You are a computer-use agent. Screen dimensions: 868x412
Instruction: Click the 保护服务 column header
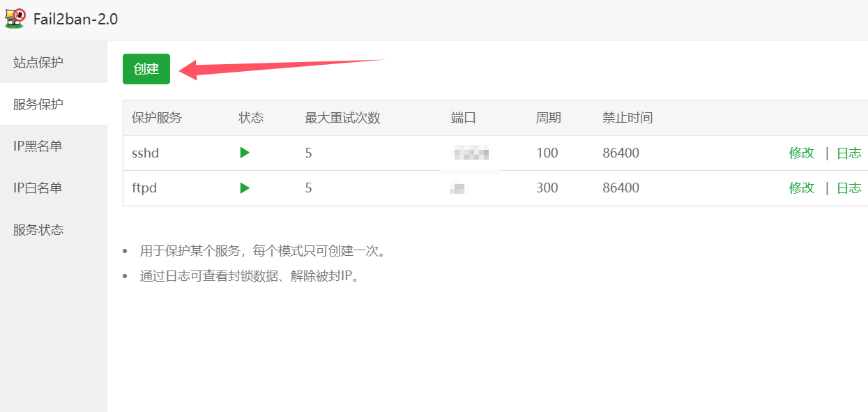pos(157,118)
